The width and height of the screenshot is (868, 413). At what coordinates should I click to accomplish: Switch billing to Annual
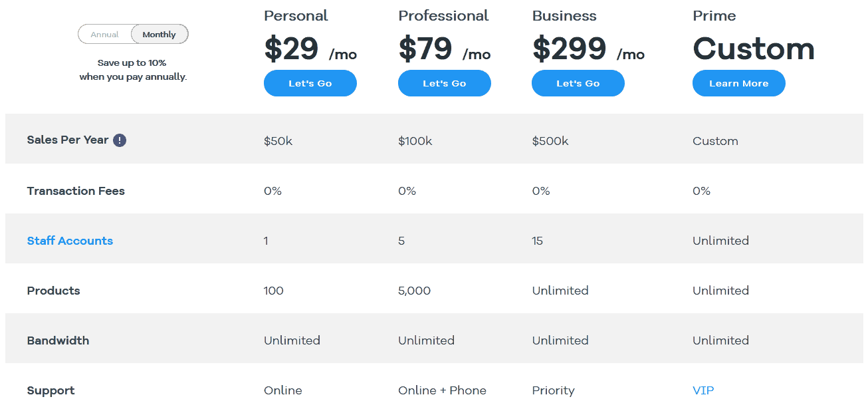point(105,34)
